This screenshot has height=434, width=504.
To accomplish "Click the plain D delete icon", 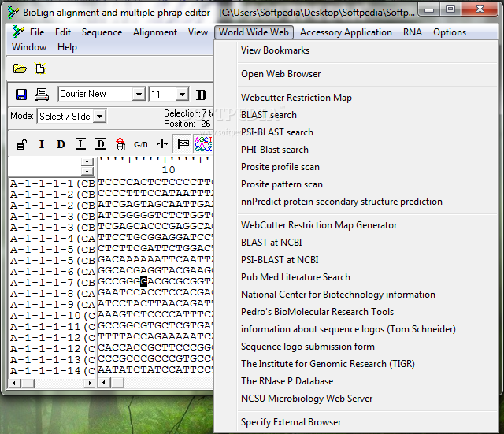I will pos(61,144).
